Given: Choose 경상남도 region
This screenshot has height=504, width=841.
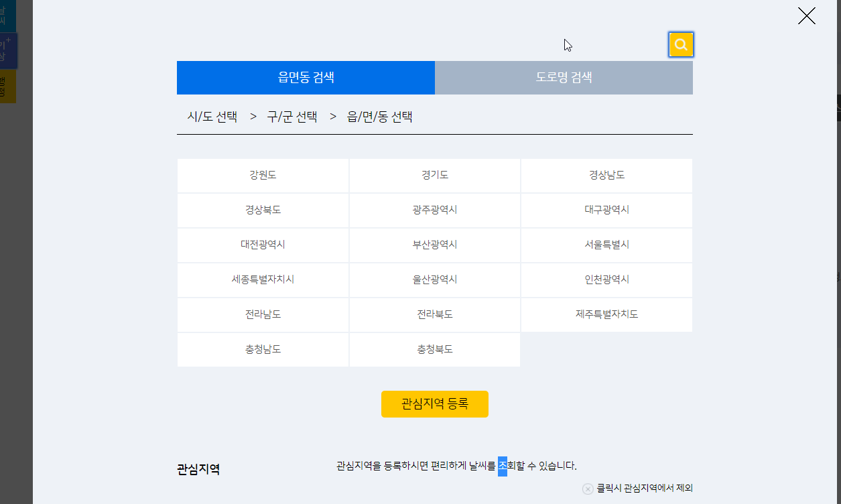Looking at the screenshot, I should click(x=606, y=176).
